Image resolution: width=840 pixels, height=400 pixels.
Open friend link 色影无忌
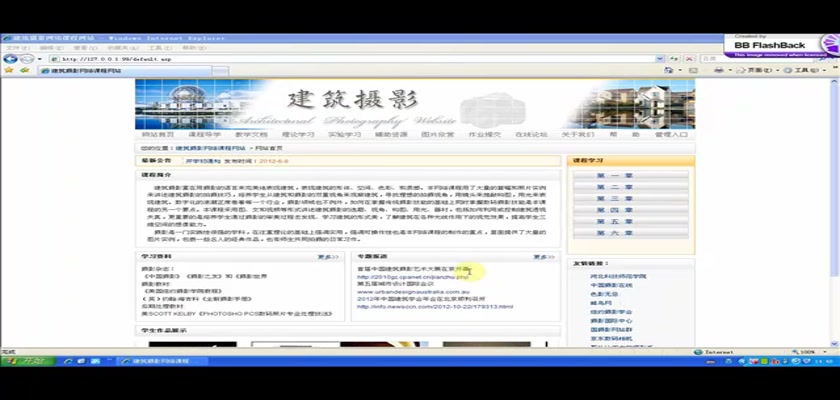click(x=604, y=294)
